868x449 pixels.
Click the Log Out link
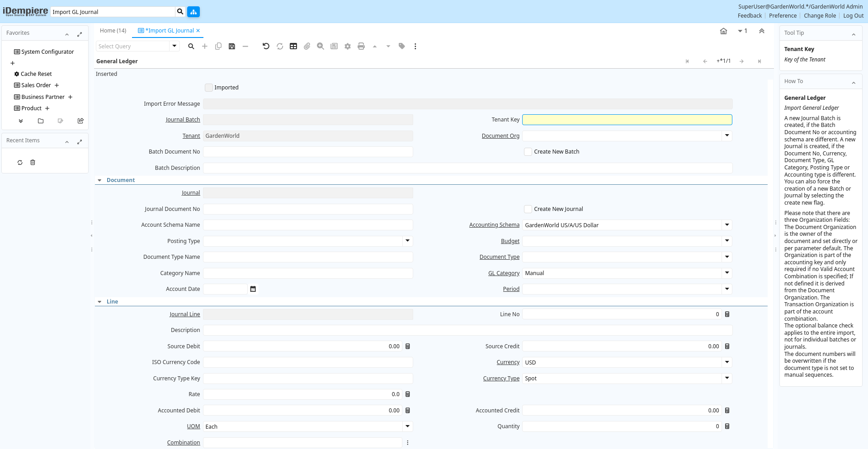tap(853, 16)
